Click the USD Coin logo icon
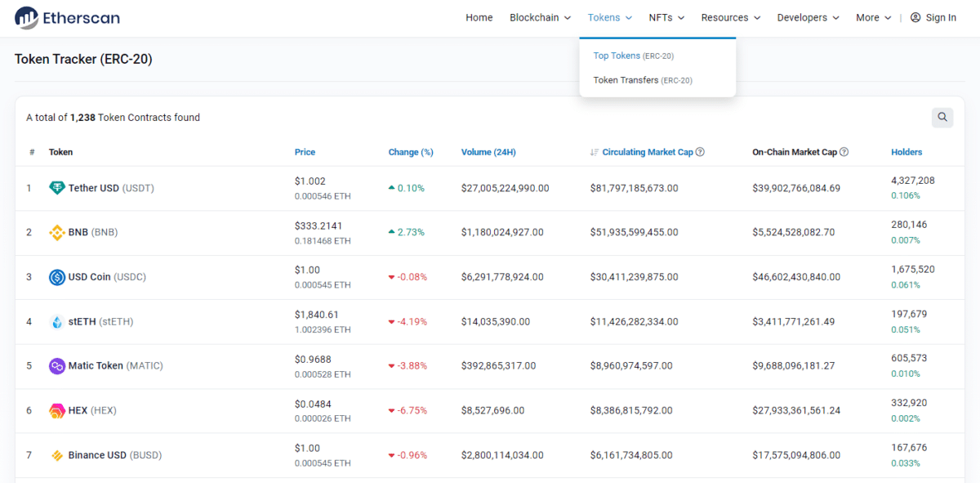The width and height of the screenshot is (980, 483). click(x=56, y=276)
